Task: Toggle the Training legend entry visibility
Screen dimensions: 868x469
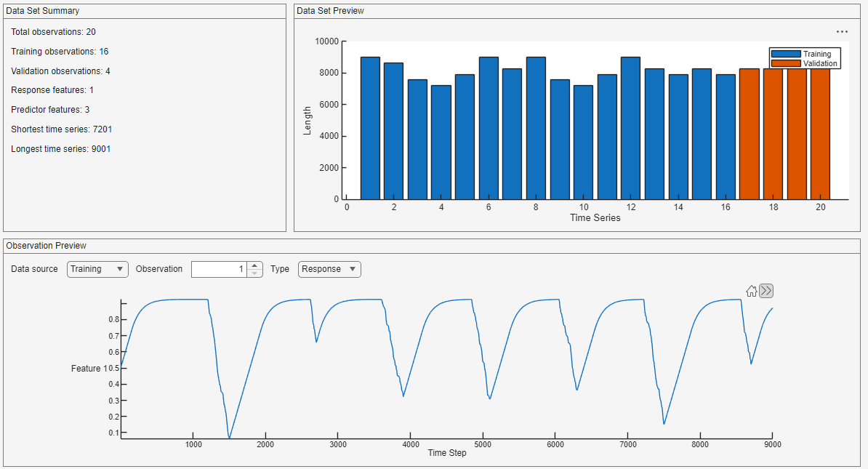Action: (818, 53)
